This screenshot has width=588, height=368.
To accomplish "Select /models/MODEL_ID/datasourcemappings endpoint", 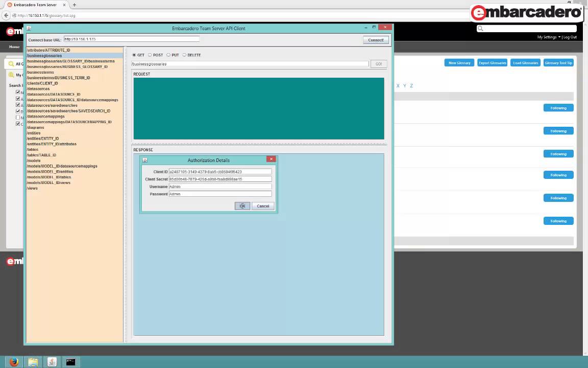I will pos(62,166).
